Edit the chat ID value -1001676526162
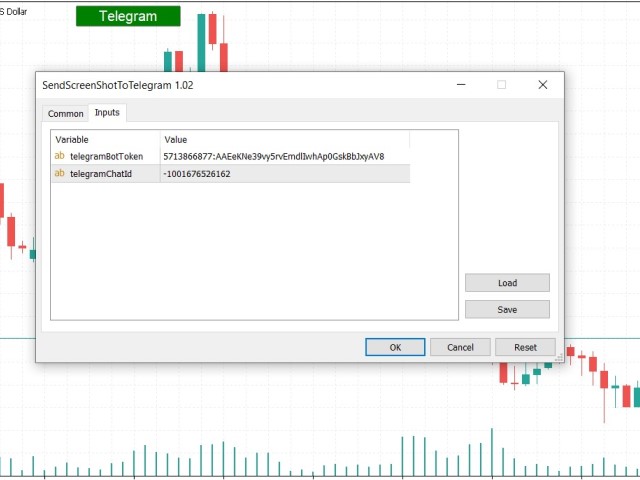Viewport: 640px width, 480px height. coord(197,174)
